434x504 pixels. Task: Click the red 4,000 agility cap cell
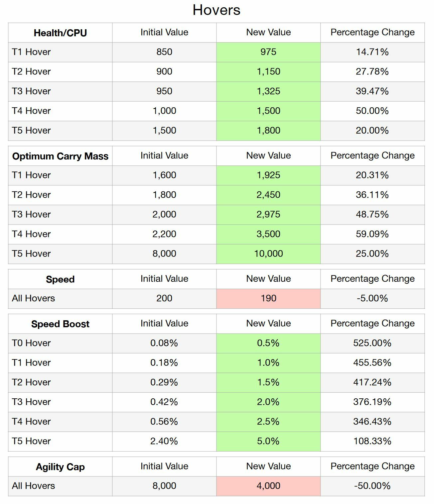pyautogui.click(x=268, y=486)
